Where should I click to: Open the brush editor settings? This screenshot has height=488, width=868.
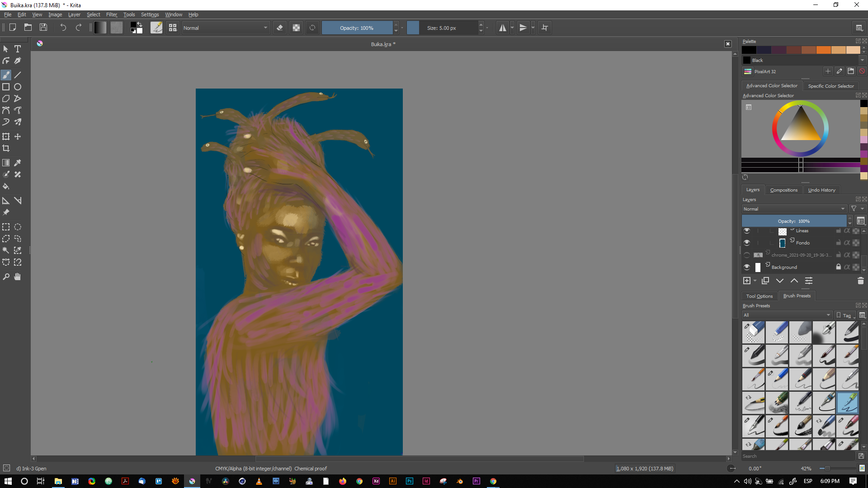(156, 28)
